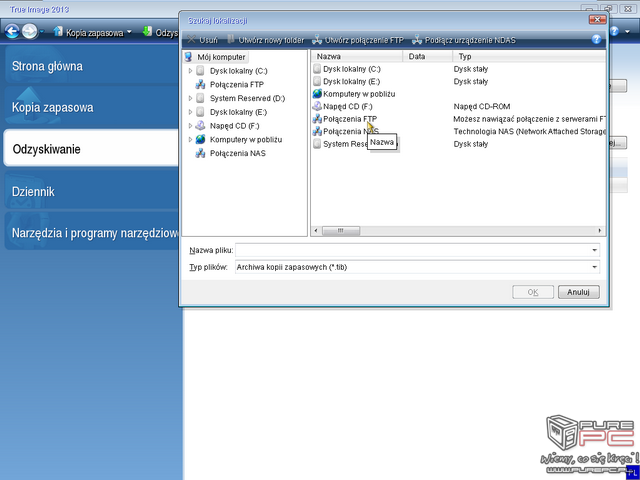Open Dziennik in the sidebar
Screen dimensions: 640x480
click(91, 191)
